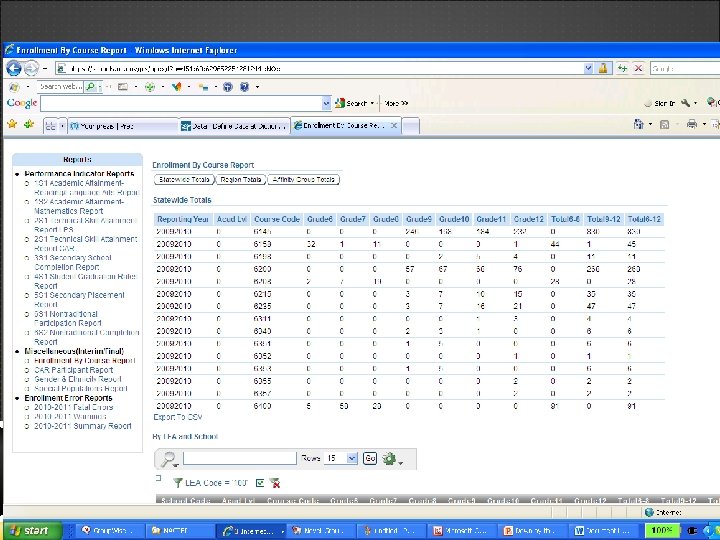Image resolution: width=720 pixels, height=540 pixels.
Task: Open the Favorites star icon
Action: 12,124
